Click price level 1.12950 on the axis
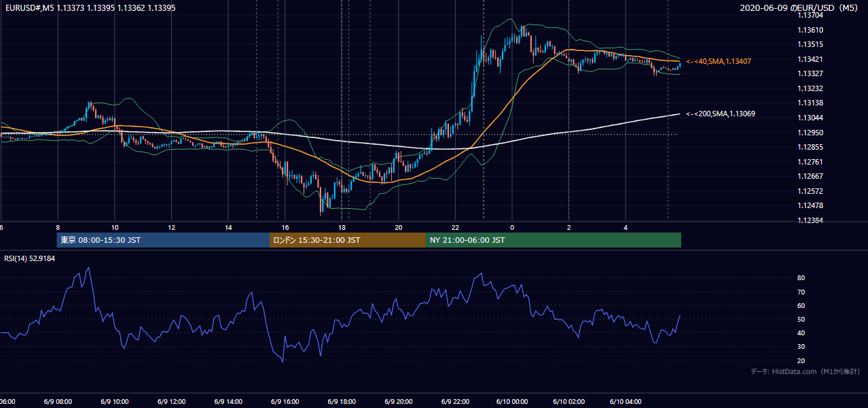Viewport: 868px width, 408px height. 810,133
